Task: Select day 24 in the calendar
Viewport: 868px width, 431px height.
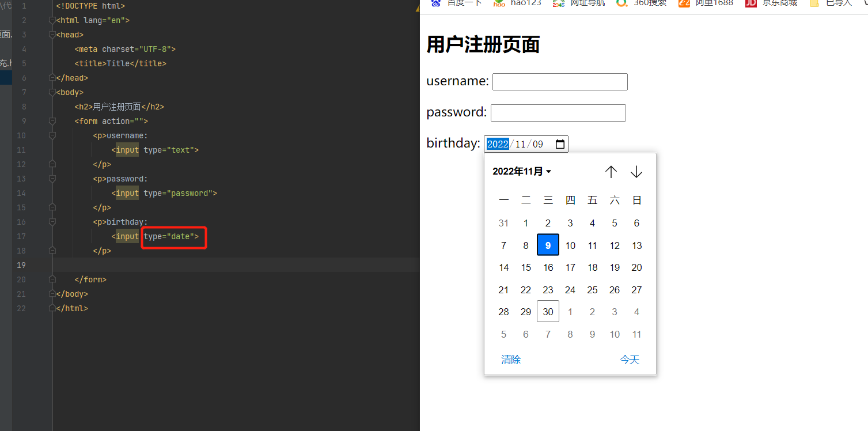Action: [x=570, y=290]
